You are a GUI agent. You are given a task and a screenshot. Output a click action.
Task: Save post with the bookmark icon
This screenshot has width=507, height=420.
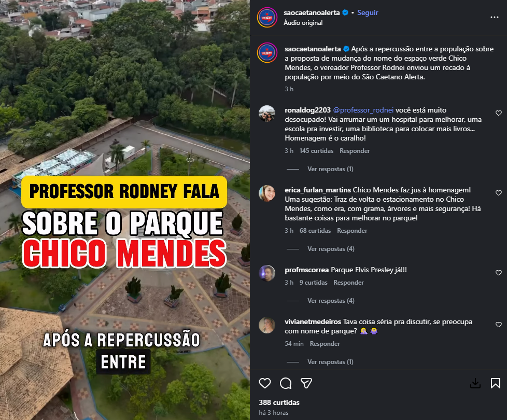point(496,383)
